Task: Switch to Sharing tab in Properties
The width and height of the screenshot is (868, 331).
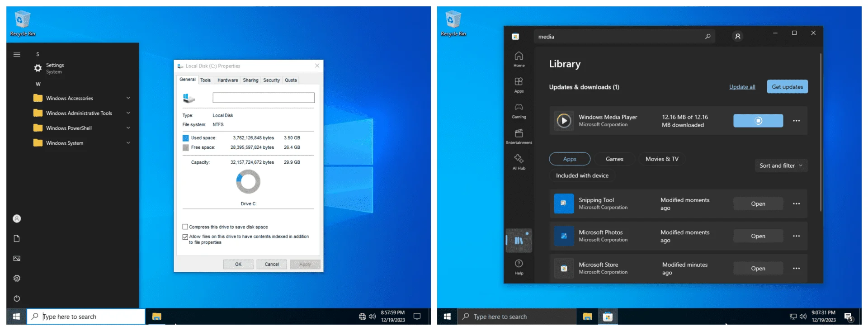Action: [x=250, y=80]
